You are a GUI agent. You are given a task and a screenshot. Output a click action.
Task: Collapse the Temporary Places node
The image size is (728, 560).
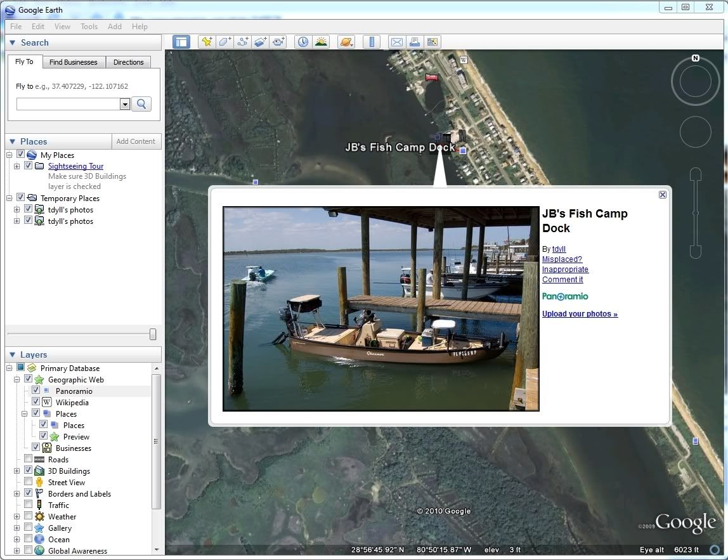[x=10, y=199]
